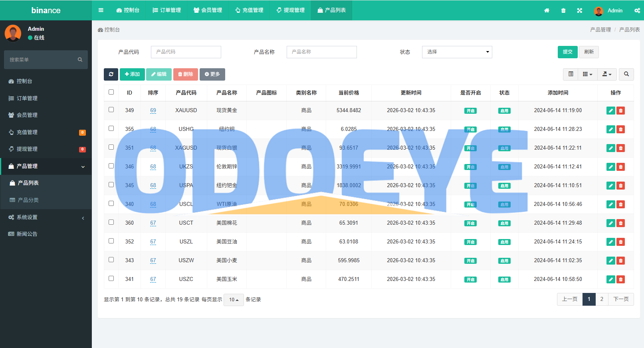The height and width of the screenshot is (348, 644).
Task: Tick checkbox for row ID 349
Action: pyautogui.click(x=111, y=110)
